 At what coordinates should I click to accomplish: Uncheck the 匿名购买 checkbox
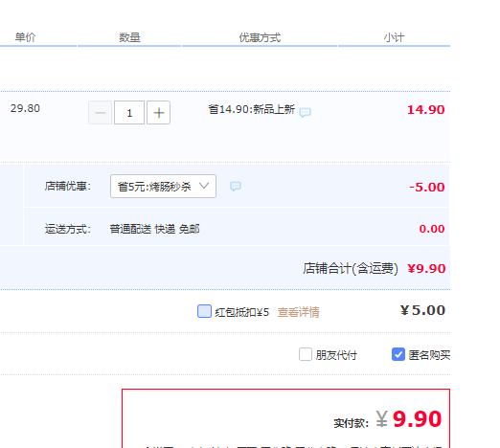click(x=398, y=354)
